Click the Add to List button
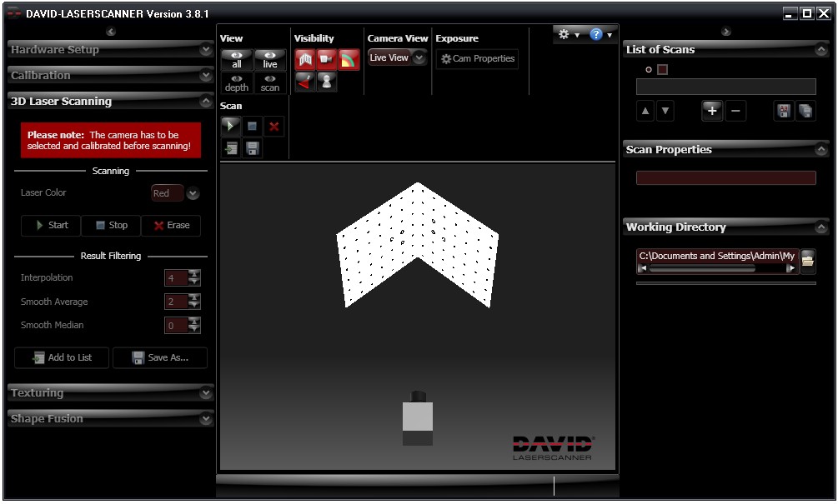Screen dimensions: 838x504 [61, 357]
